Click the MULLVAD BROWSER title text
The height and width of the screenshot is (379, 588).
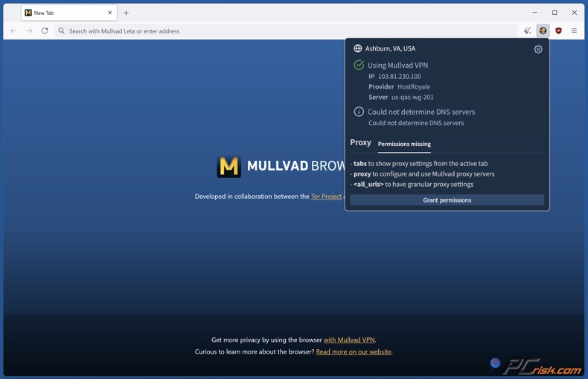pyautogui.click(x=296, y=166)
